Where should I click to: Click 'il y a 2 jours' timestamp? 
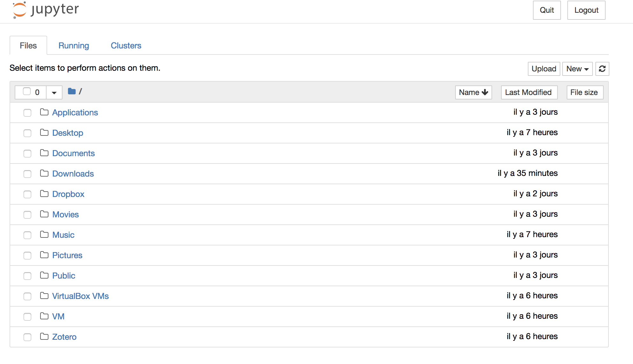click(535, 193)
